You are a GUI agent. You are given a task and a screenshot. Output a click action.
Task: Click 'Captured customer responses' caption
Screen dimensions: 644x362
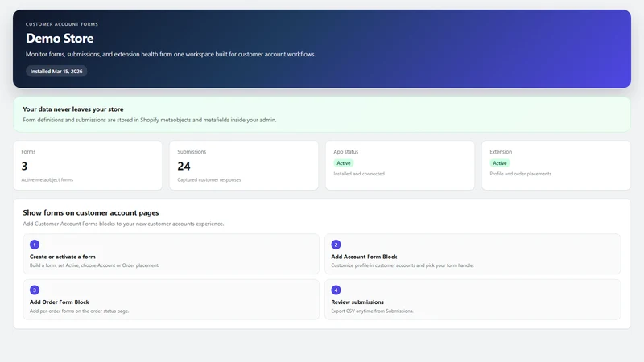(x=209, y=179)
